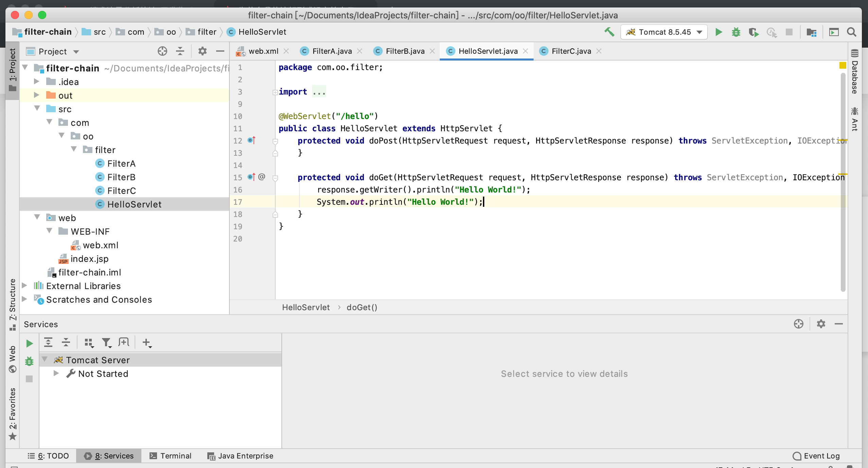868x468 pixels.
Task: Expand the .idea folder
Action: tap(37, 82)
